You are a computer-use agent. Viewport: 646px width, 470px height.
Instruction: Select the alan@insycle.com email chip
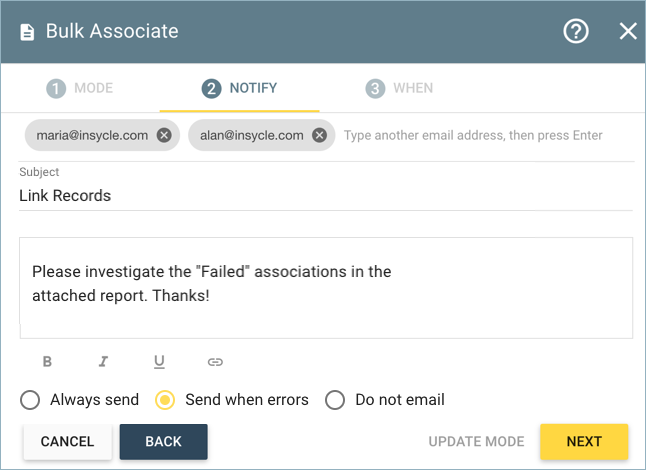[x=262, y=135]
